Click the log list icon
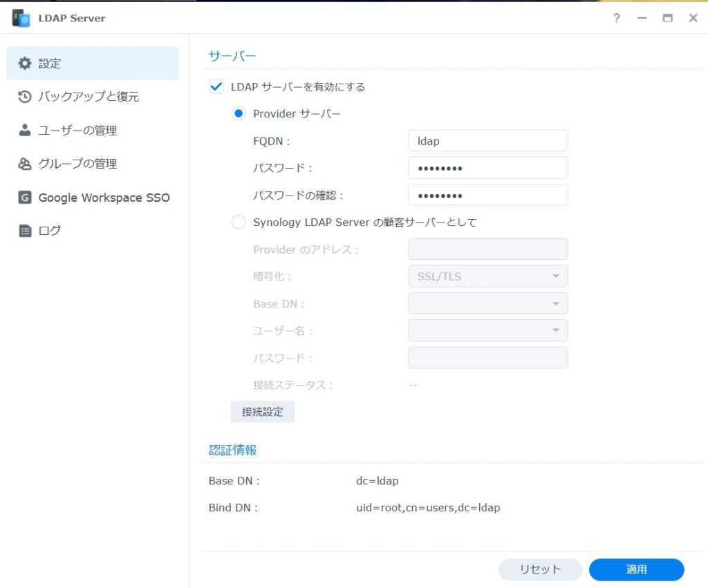 [25, 231]
